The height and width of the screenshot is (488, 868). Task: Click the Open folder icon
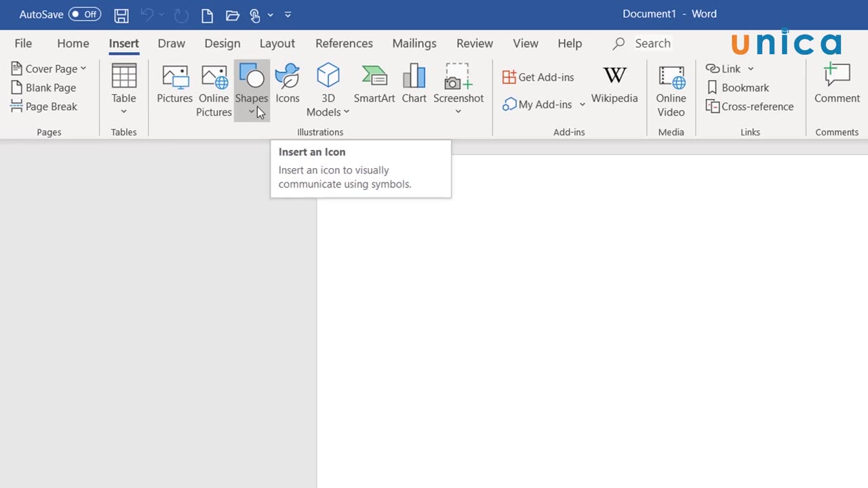[x=233, y=15]
